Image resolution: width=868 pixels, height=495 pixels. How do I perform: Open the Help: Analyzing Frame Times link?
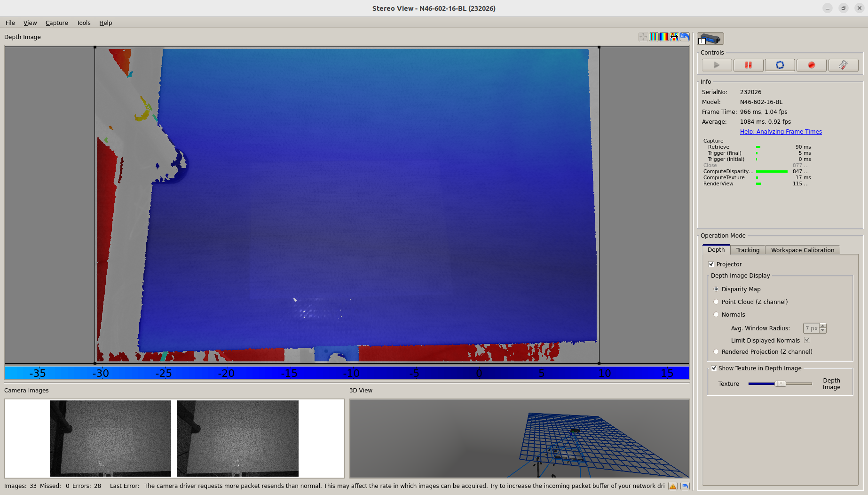[x=781, y=132]
